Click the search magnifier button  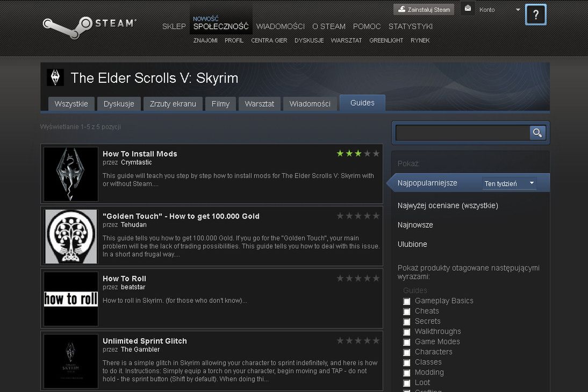click(537, 133)
